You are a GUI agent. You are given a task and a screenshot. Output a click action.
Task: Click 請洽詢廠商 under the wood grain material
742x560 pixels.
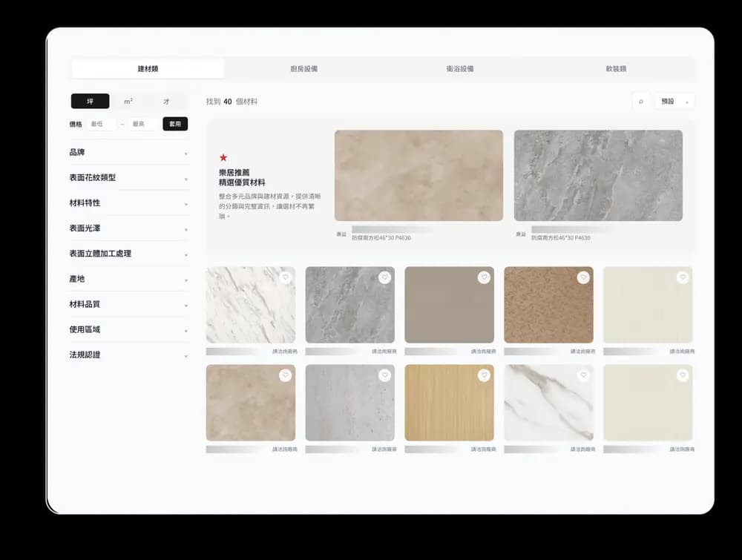484,449
